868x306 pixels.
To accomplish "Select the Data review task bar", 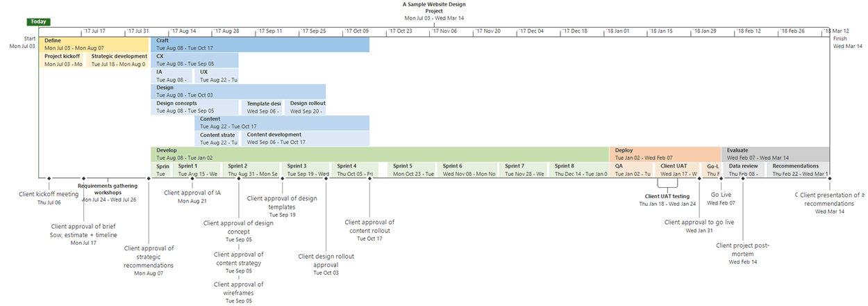I will [744, 170].
